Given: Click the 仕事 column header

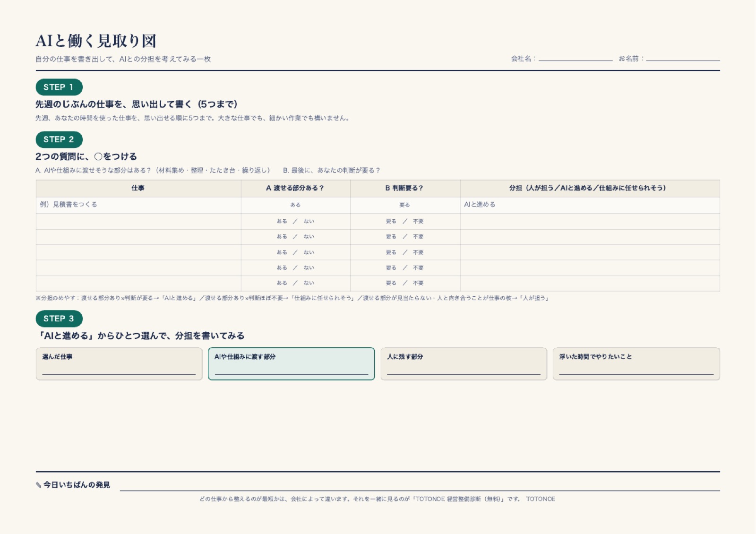Looking at the screenshot, I should pyautogui.click(x=138, y=188).
